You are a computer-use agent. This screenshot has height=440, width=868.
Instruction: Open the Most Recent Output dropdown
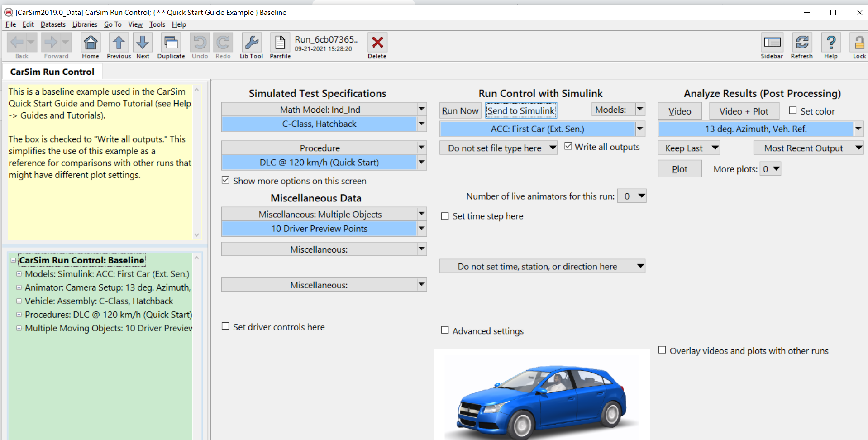[808, 148]
